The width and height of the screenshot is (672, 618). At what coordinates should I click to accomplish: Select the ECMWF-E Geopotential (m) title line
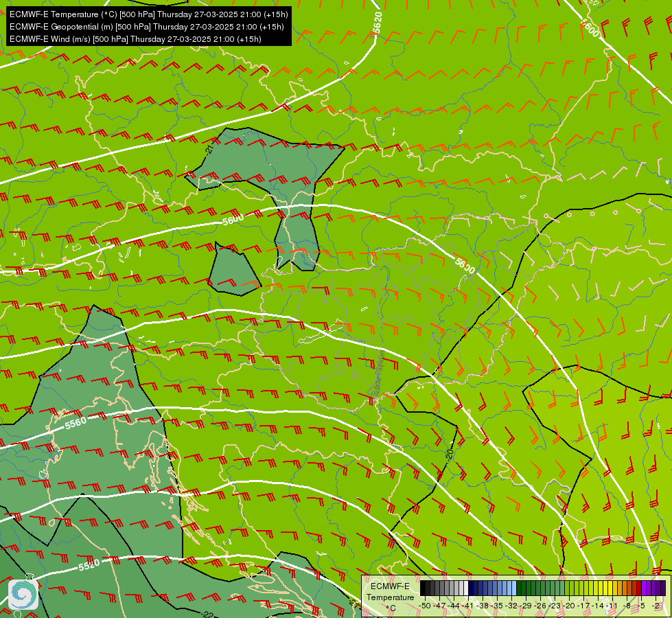click(147, 27)
